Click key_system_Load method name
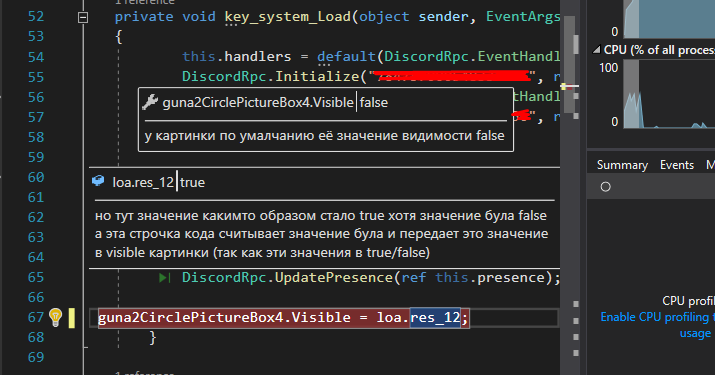This screenshot has width=715, height=375. click(287, 17)
